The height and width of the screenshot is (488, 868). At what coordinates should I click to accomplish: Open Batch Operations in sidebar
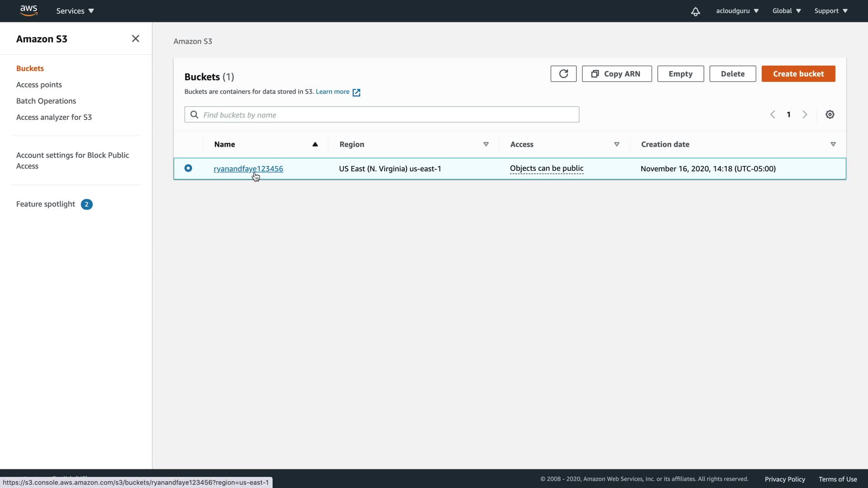[x=46, y=101]
